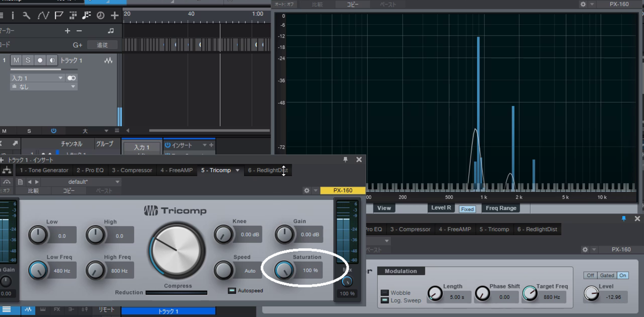
Task: Solo Track 1 with the S button
Action: pos(28,61)
